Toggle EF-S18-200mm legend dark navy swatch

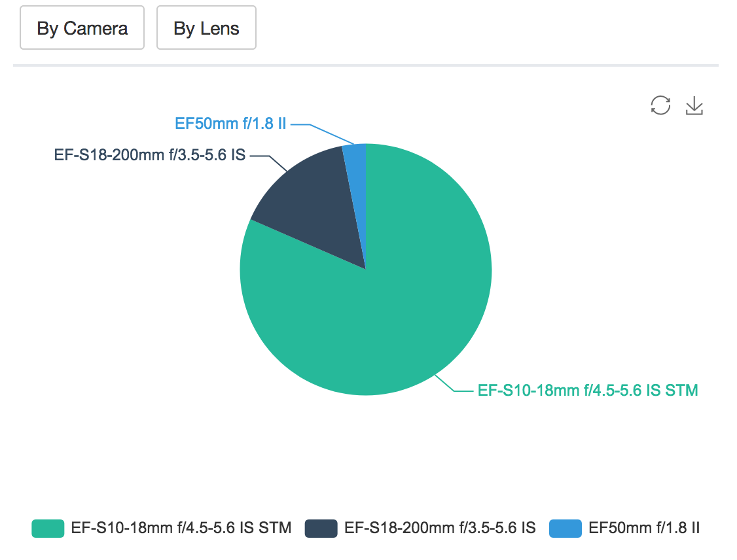pos(321,528)
